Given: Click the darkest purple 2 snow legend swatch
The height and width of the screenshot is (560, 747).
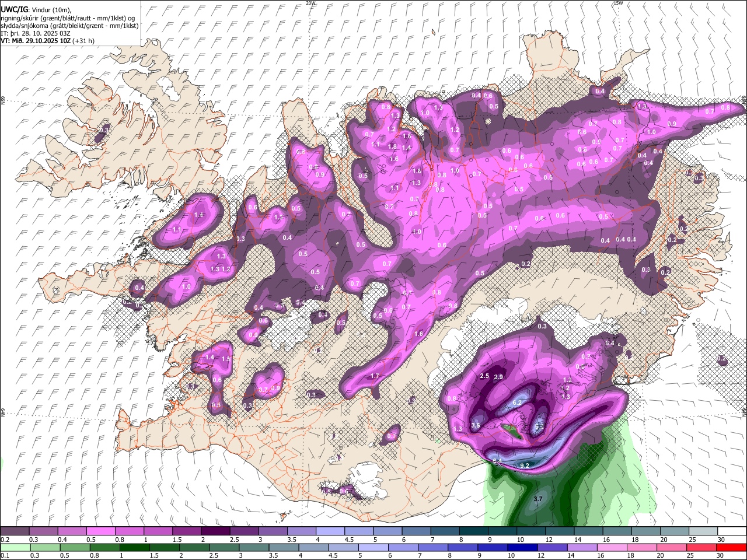Looking at the screenshot, I should [x=215, y=531].
